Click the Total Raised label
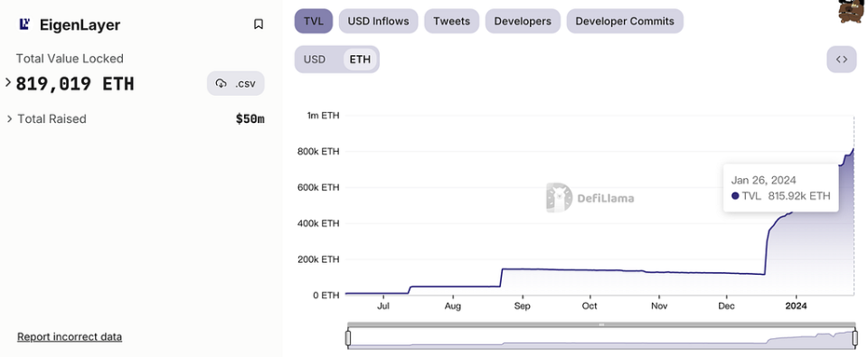The width and height of the screenshot is (868, 357). (x=52, y=119)
